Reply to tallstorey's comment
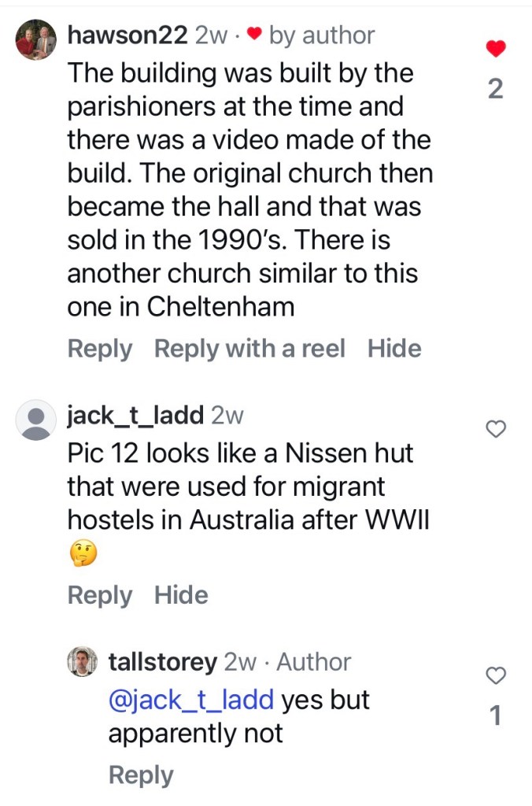532x806 pixels. pyautogui.click(x=141, y=775)
